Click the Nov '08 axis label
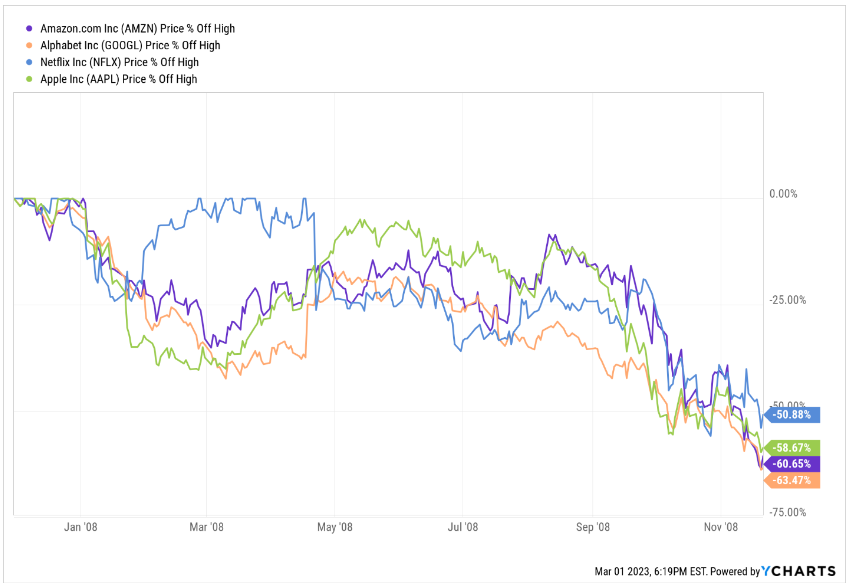 [721, 526]
